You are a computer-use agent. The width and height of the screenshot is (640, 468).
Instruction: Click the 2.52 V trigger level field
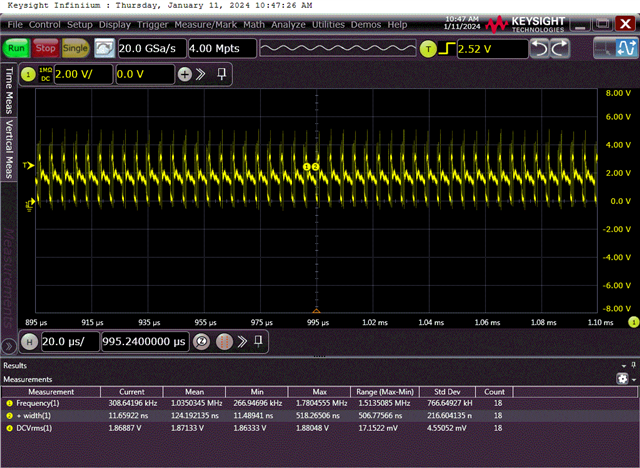488,48
